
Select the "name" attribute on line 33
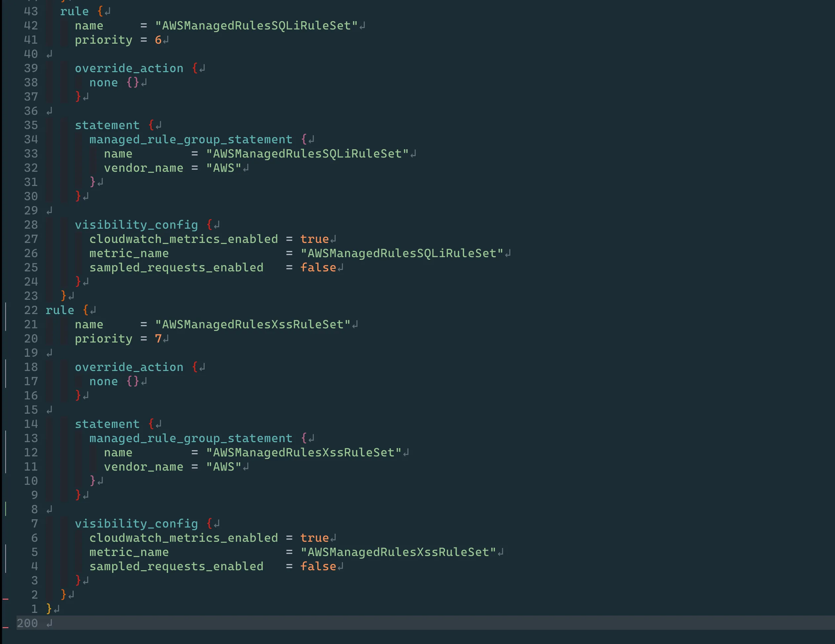[118, 154]
